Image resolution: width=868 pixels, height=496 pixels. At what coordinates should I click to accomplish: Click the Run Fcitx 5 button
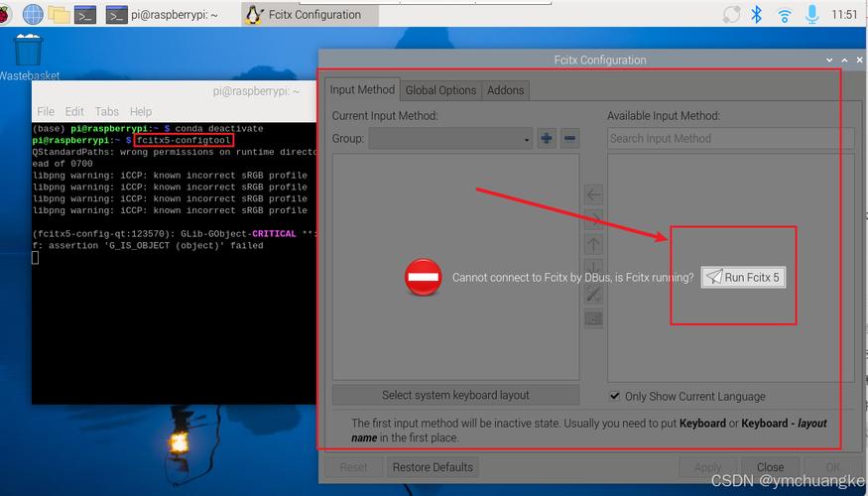point(743,277)
